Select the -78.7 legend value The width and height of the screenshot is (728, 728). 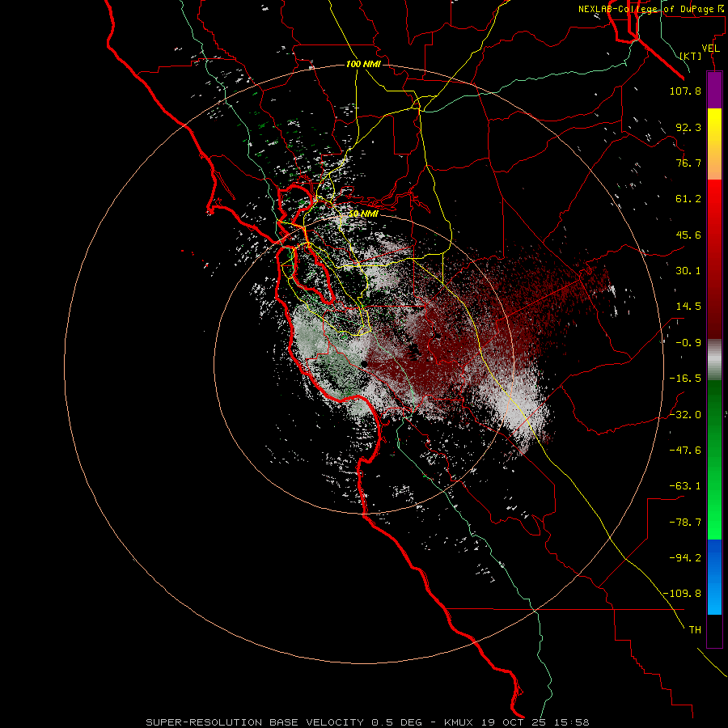[x=685, y=523]
